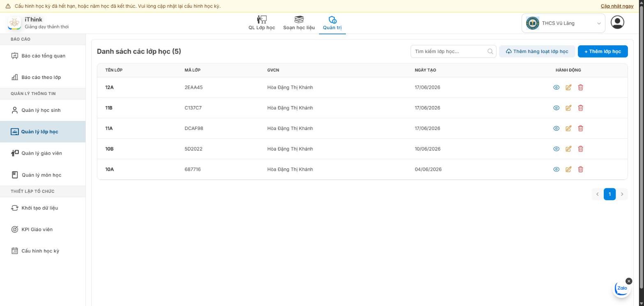Delete class 10B using trash icon
Screen dimensions: 644x306
click(x=580, y=149)
